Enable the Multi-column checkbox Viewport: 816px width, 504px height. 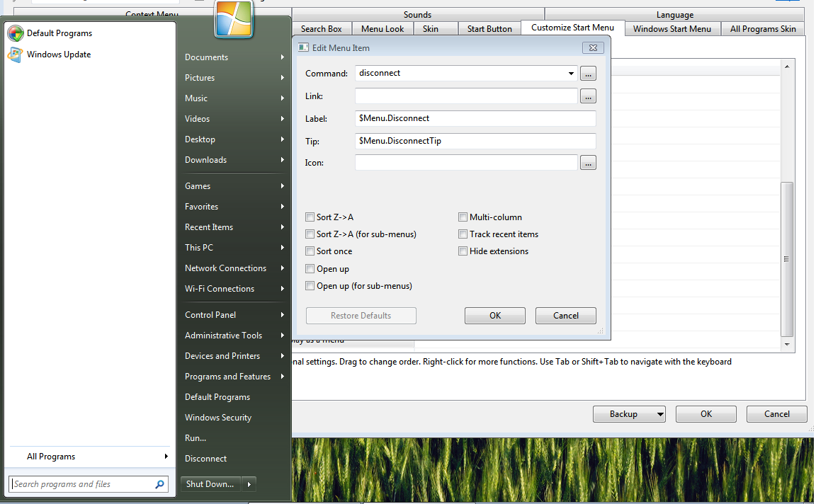pyautogui.click(x=463, y=217)
